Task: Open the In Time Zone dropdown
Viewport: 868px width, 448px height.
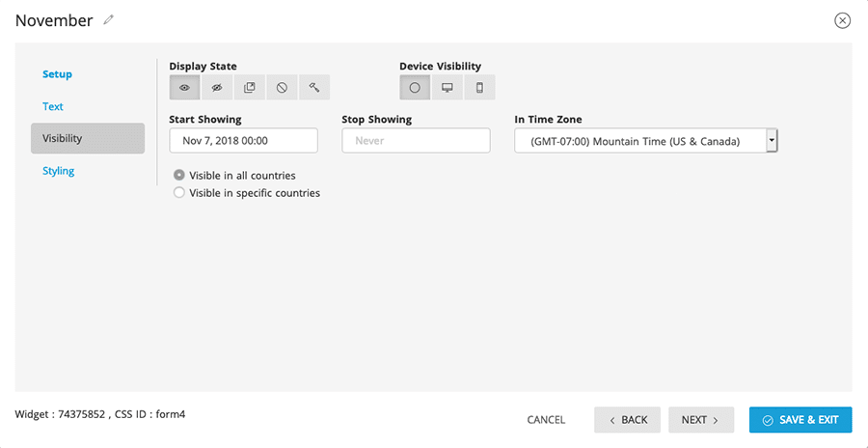Action: tap(646, 141)
